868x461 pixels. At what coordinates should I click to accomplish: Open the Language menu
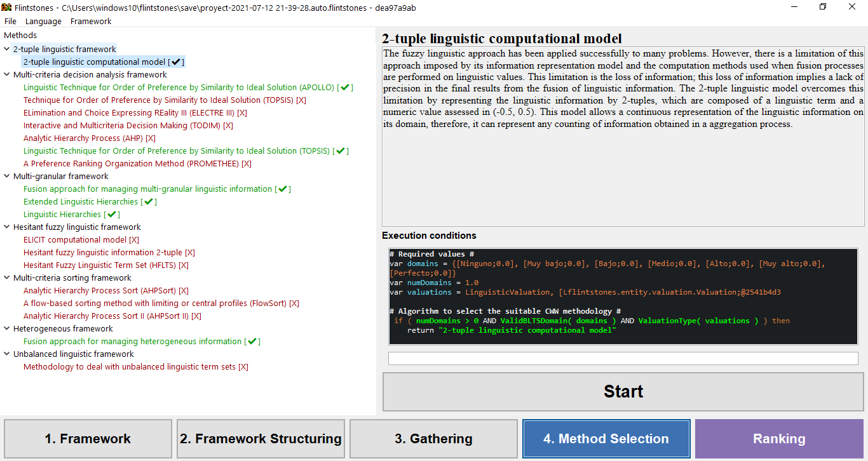(x=43, y=22)
